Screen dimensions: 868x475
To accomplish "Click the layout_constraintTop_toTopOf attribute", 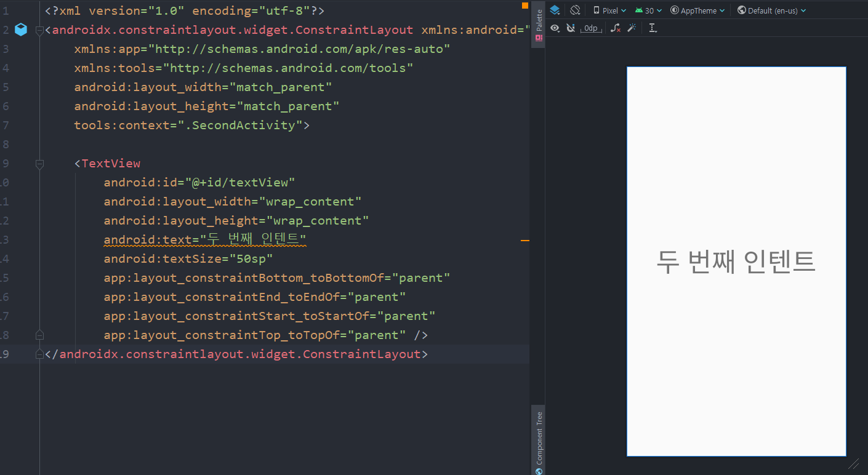I will (222, 335).
